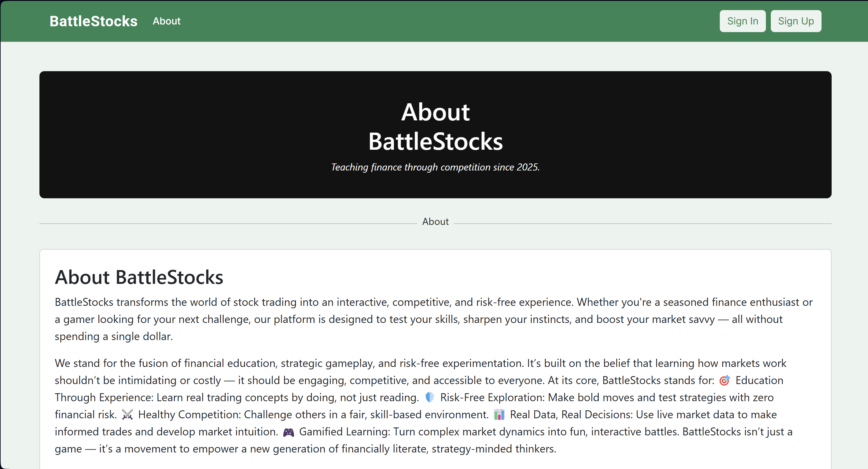Screen dimensions: 868x469
Task: Click the game controller emoji icon
Action: coord(289,432)
